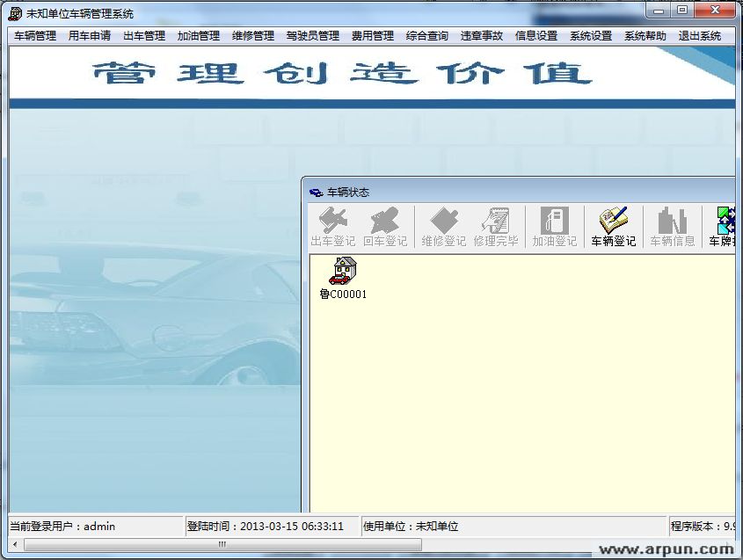Image resolution: width=743 pixels, height=560 pixels.
Task: Open the 驾驶员管理 menu
Action: point(313,36)
